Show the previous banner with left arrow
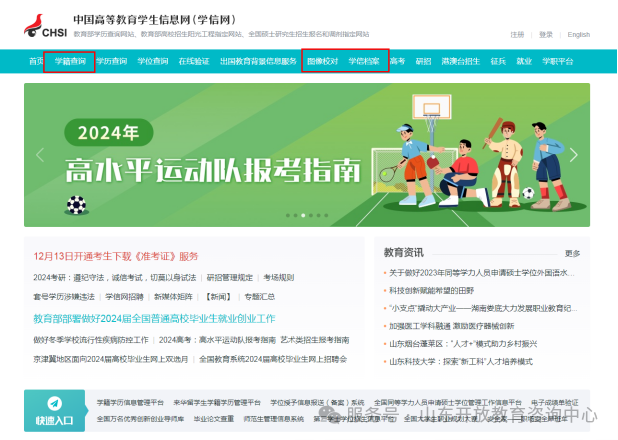This screenshot has width=618, height=440. click(x=40, y=155)
